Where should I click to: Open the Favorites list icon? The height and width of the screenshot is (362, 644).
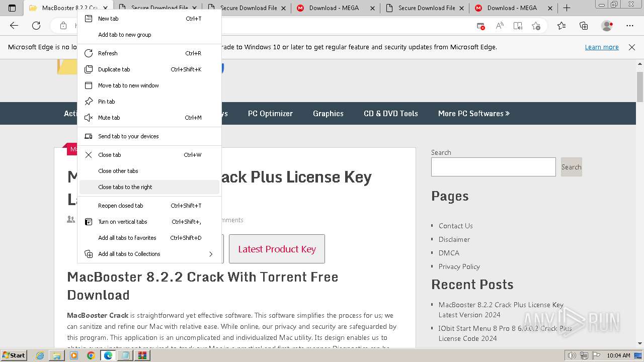tap(561, 26)
